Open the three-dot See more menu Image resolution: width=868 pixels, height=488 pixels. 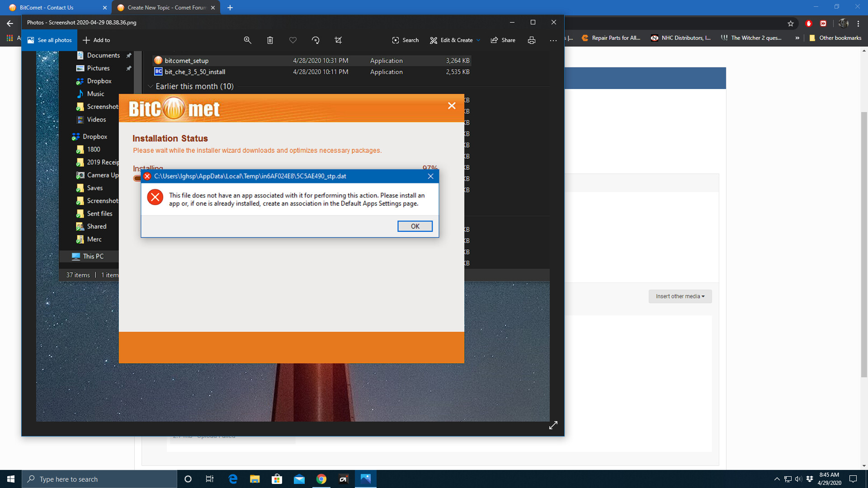coord(553,40)
